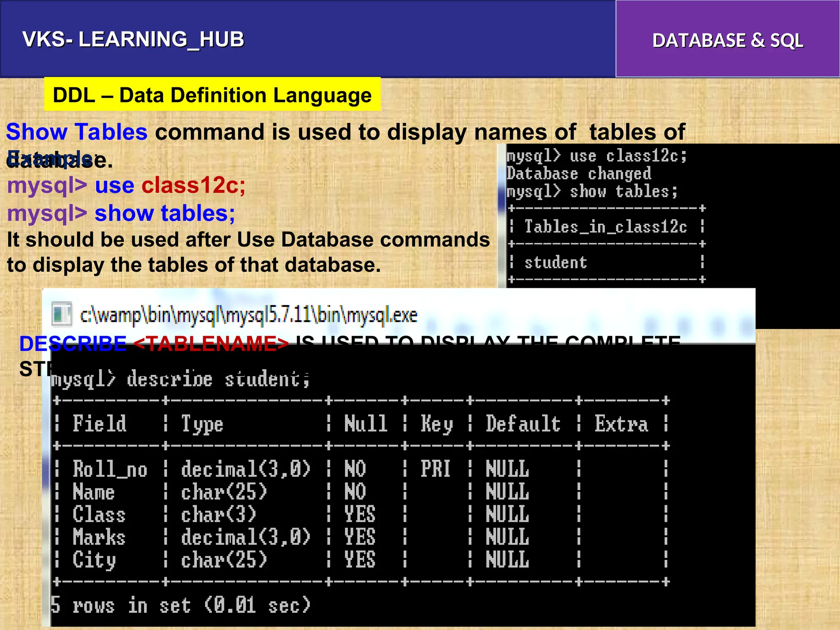Click the 'Key' column header
Image resolution: width=840 pixels, height=630 pixels.
pos(437,425)
